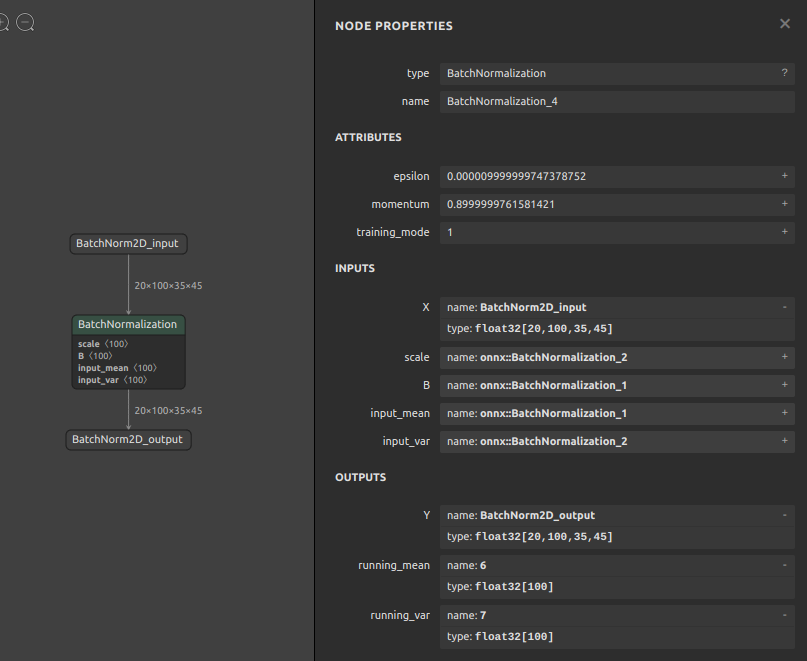Screen dimensions: 807x661
Task: Collapse the X input with its minus
Action: pyautogui.click(x=784, y=307)
